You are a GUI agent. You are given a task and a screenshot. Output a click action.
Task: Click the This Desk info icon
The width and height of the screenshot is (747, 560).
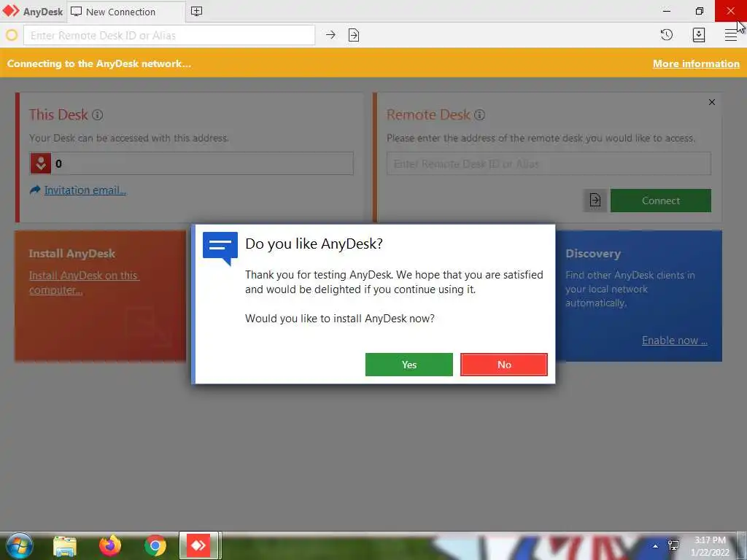coord(97,114)
